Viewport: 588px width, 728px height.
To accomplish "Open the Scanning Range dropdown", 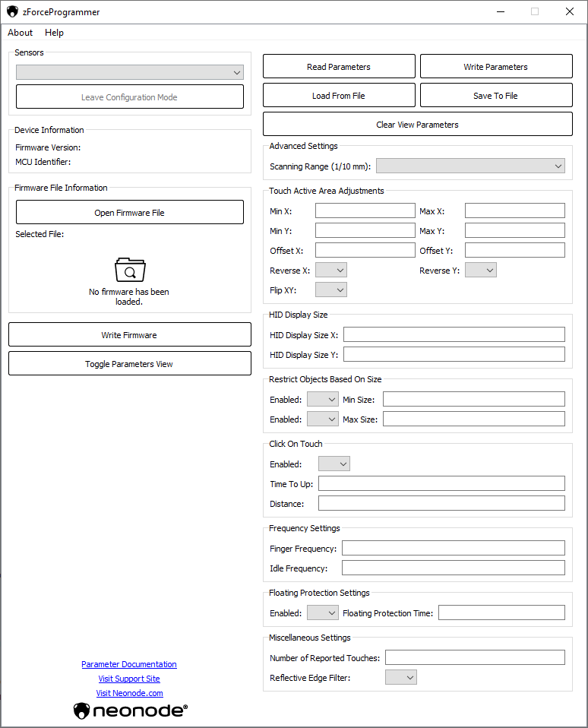I will [x=470, y=166].
